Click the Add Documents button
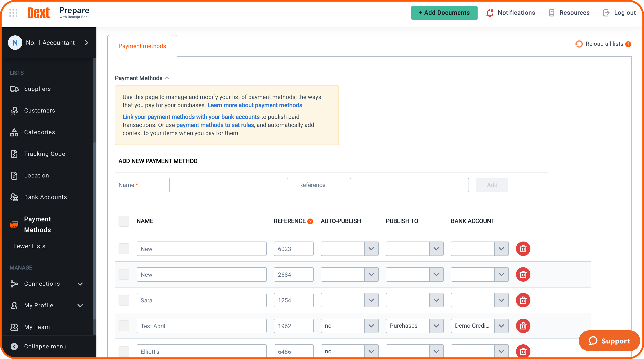This screenshot has height=359, width=644. tap(444, 13)
